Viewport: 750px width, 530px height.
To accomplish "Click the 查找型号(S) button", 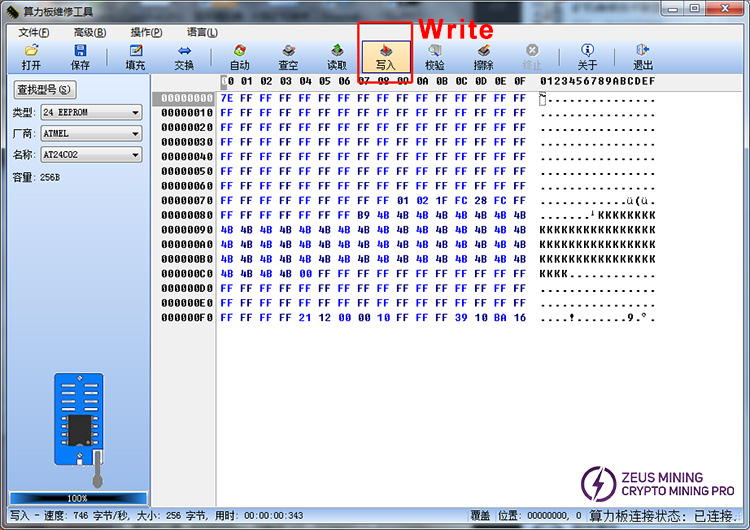I will click(x=44, y=90).
